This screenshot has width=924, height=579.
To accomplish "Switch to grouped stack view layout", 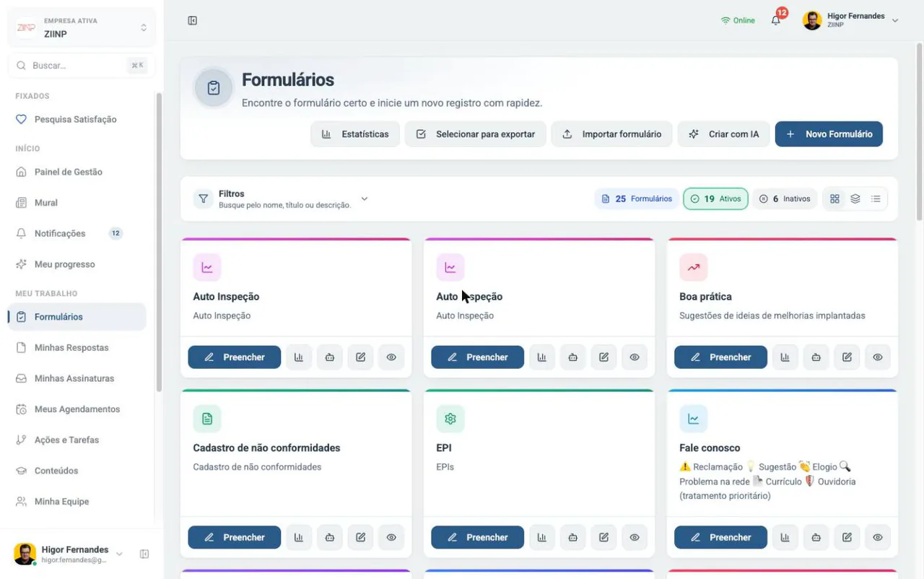I will pyautogui.click(x=855, y=199).
